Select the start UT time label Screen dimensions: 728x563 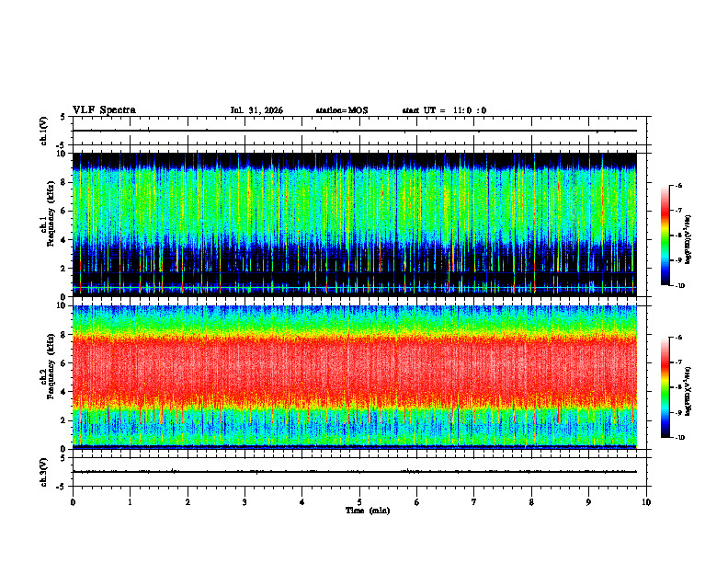pos(444,110)
